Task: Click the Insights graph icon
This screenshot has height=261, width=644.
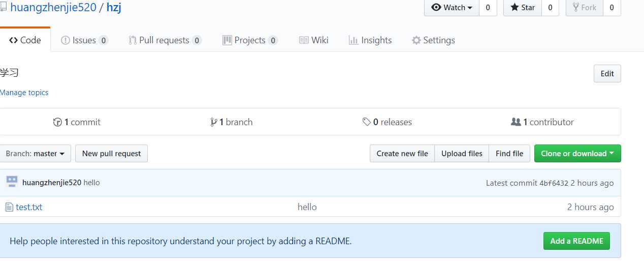Action: click(353, 40)
